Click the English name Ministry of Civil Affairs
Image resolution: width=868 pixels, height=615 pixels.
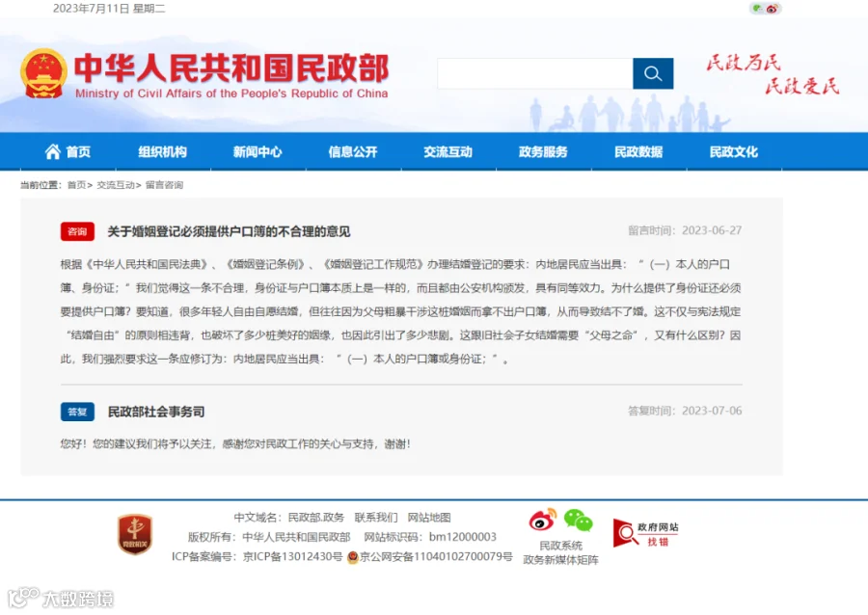(231, 94)
